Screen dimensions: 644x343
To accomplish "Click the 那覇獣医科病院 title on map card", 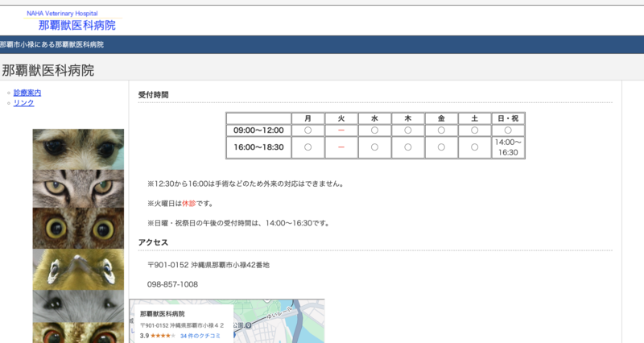I will coord(162,313).
